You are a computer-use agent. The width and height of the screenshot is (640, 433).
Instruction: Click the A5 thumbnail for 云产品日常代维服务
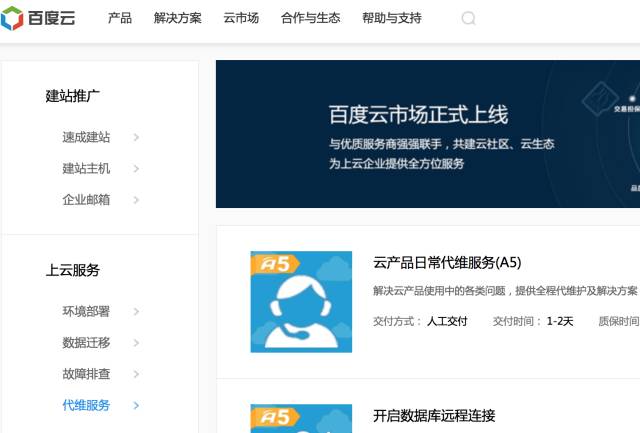(x=301, y=302)
